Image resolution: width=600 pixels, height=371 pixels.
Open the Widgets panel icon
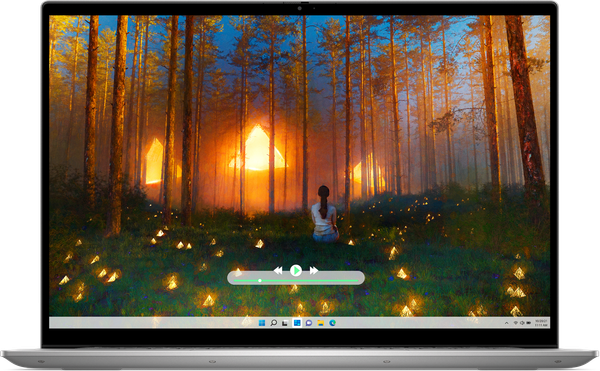click(x=297, y=323)
